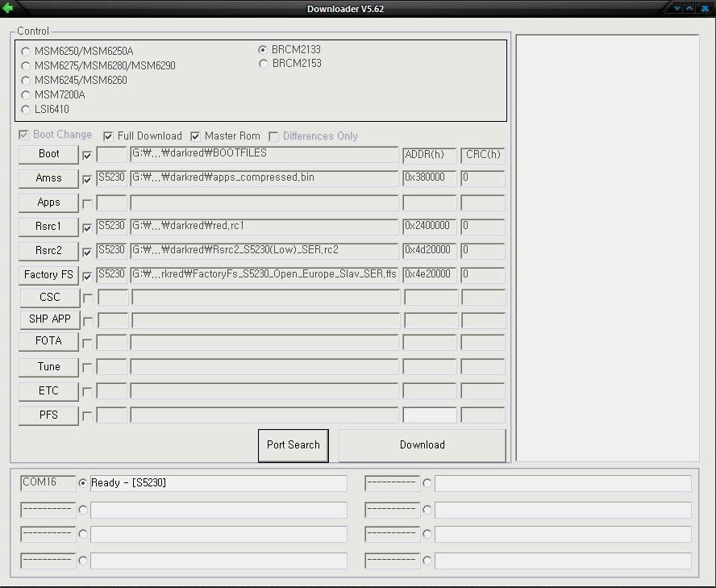Click the Amss file button
Screen dimensions: 716x588
pos(48,178)
